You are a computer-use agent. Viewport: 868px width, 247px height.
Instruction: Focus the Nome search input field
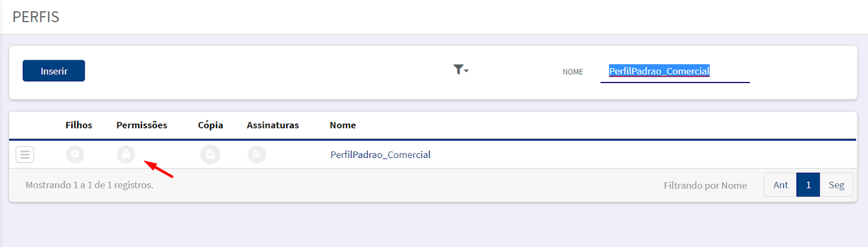coord(675,71)
